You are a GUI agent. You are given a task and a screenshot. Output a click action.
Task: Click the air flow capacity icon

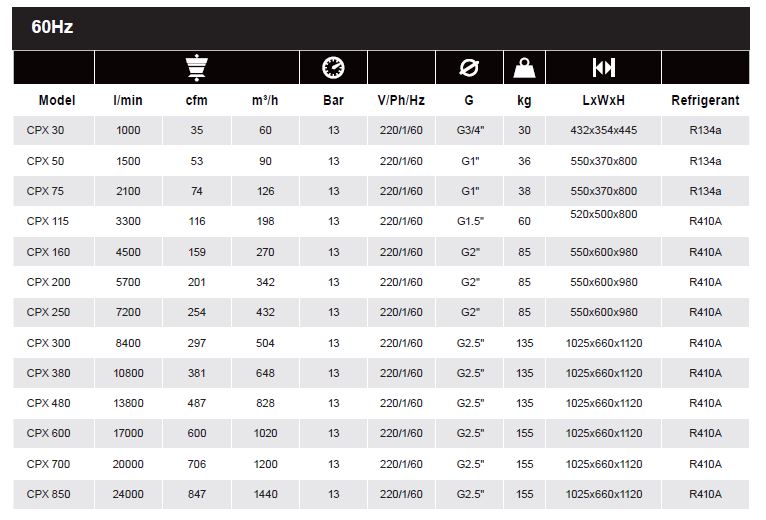(197, 67)
